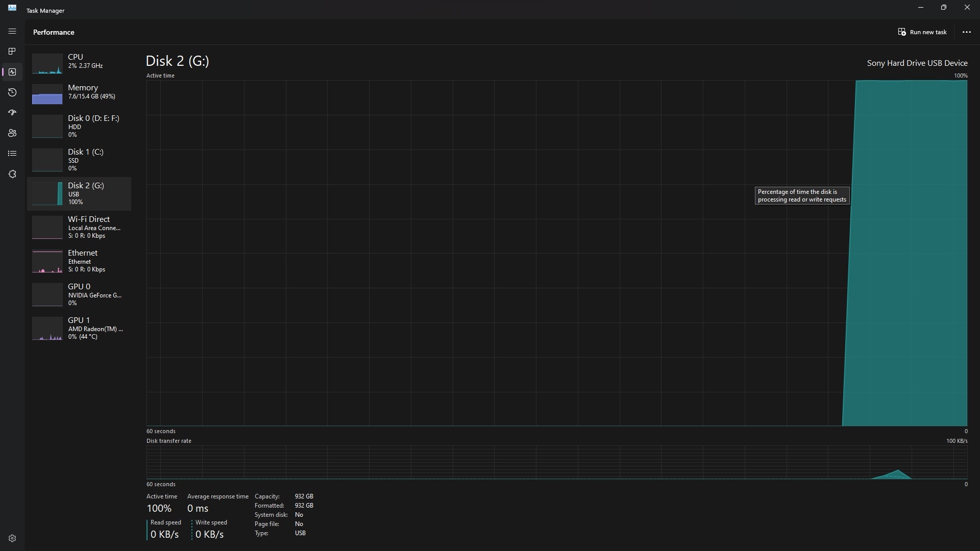980x551 pixels.
Task: Select Disk 1 (C:) SSD entry
Action: (79, 160)
